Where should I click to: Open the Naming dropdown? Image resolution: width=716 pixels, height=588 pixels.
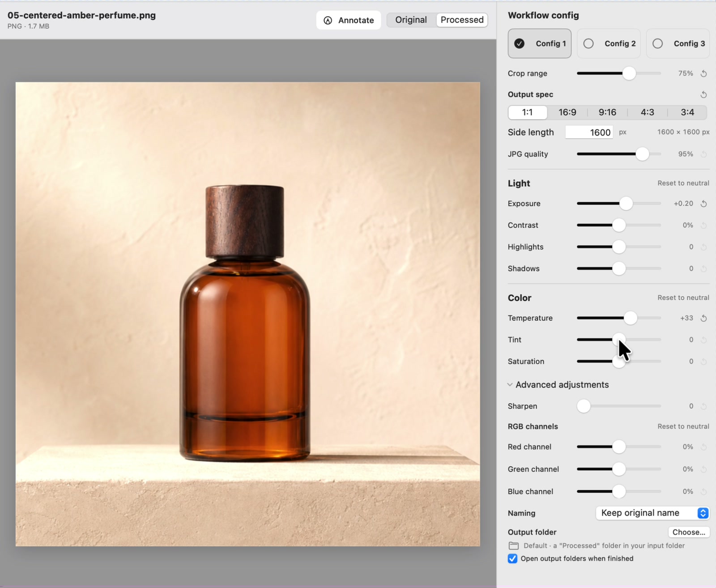click(652, 513)
